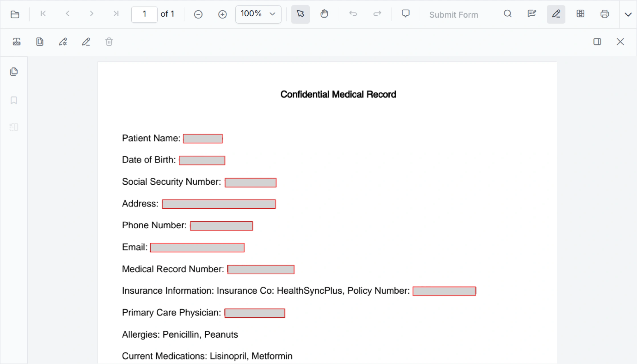This screenshot has width=637, height=364.
Task: Open the page thumbnails sidebar panel
Action: [x=14, y=71]
